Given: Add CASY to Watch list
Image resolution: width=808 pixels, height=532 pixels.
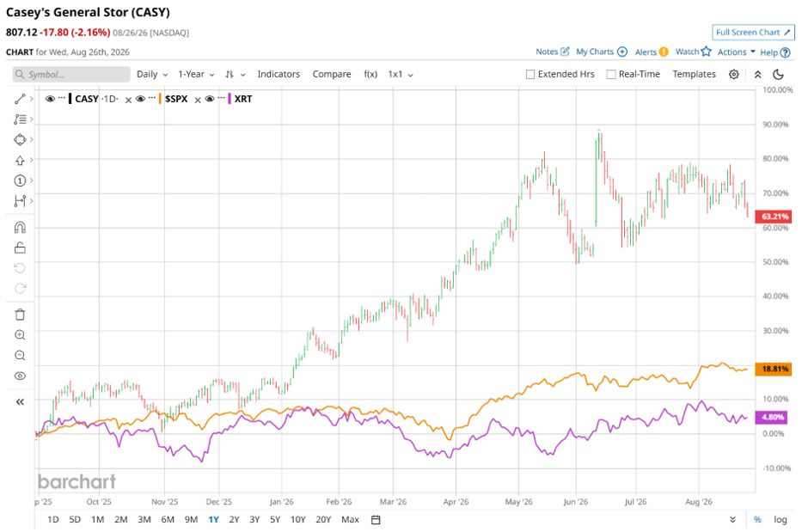Looking at the screenshot, I should pyautogui.click(x=693, y=52).
